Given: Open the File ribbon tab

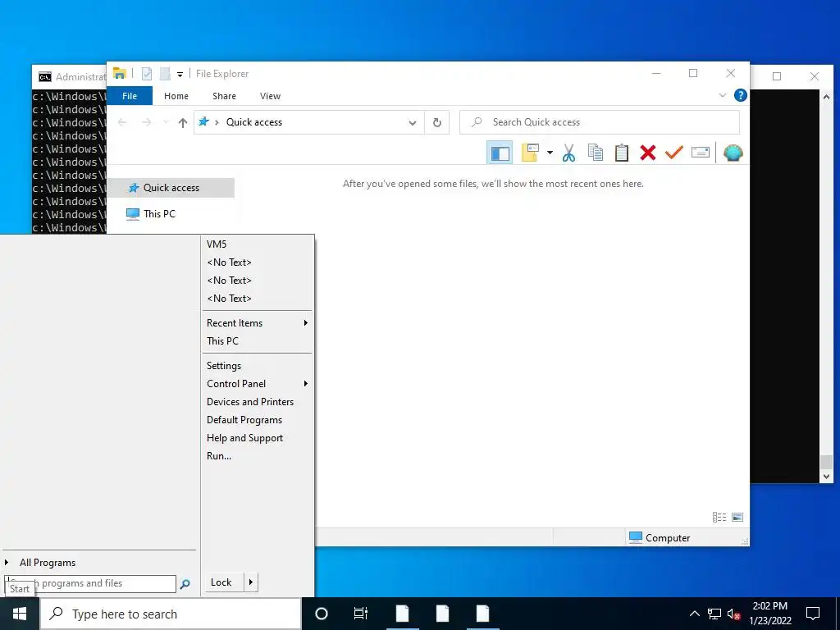Looking at the screenshot, I should click(130, 96).
